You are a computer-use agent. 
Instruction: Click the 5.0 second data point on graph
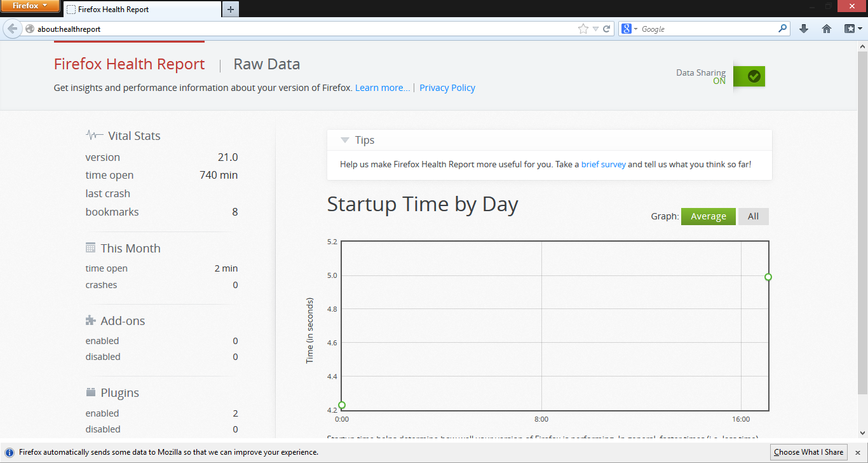click(x=768, y=277)
